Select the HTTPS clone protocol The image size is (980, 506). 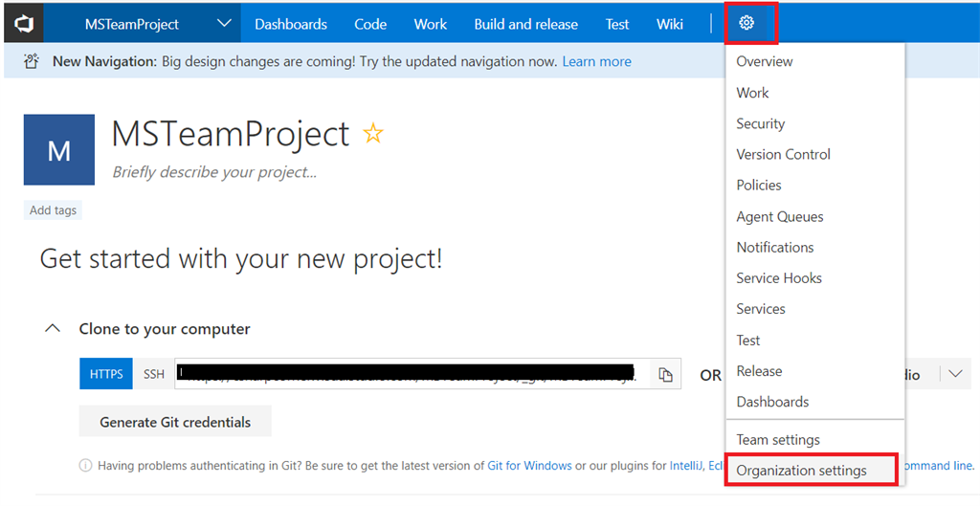click(106, 374)
